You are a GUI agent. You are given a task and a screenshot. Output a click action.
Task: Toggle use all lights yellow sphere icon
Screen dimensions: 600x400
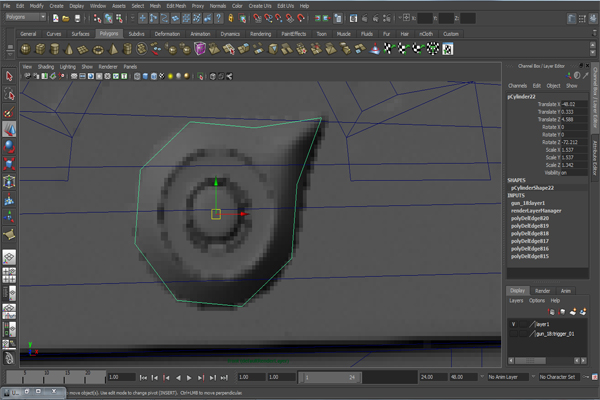point(170,76)
